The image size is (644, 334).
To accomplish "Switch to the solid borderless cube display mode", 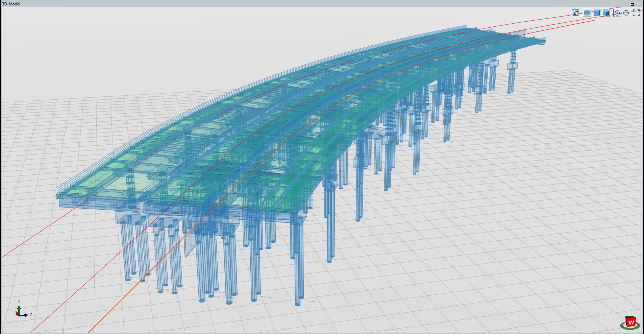I will pos(597,13).
